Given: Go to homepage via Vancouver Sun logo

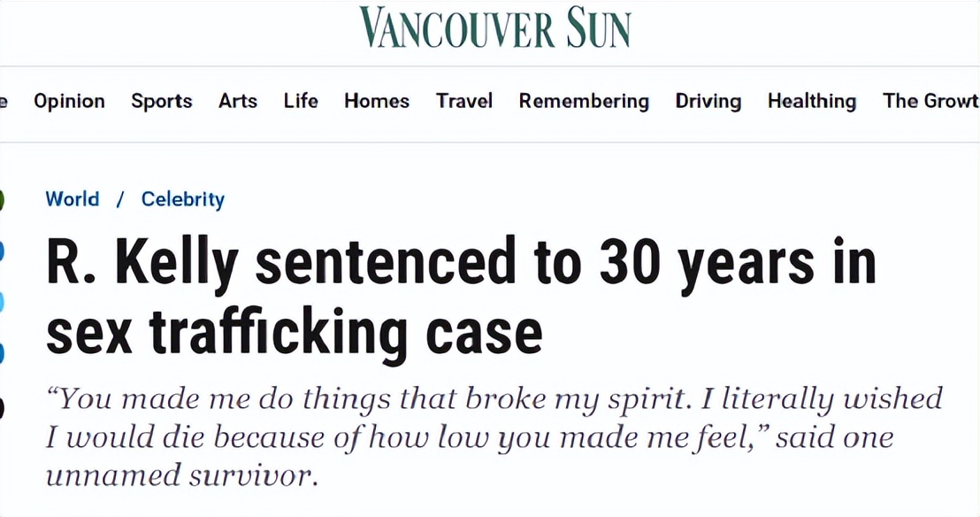Looking at the screenshot, I should point(494,27).
